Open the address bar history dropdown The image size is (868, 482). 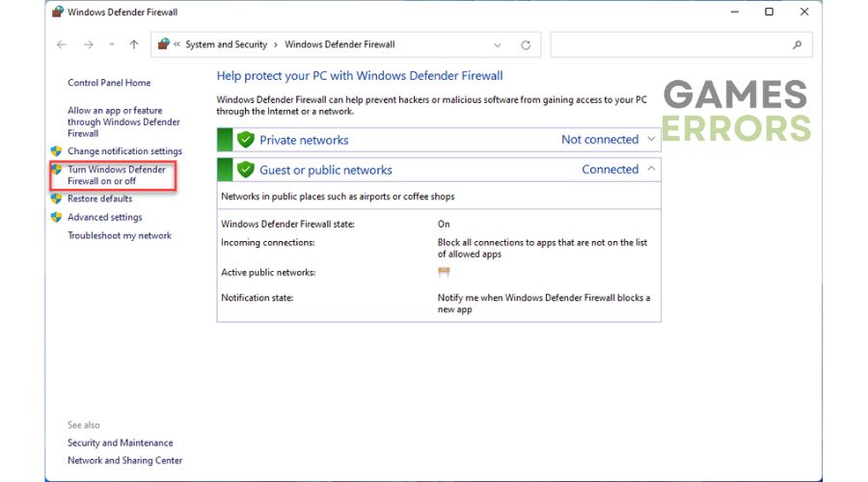coord(497,45)
